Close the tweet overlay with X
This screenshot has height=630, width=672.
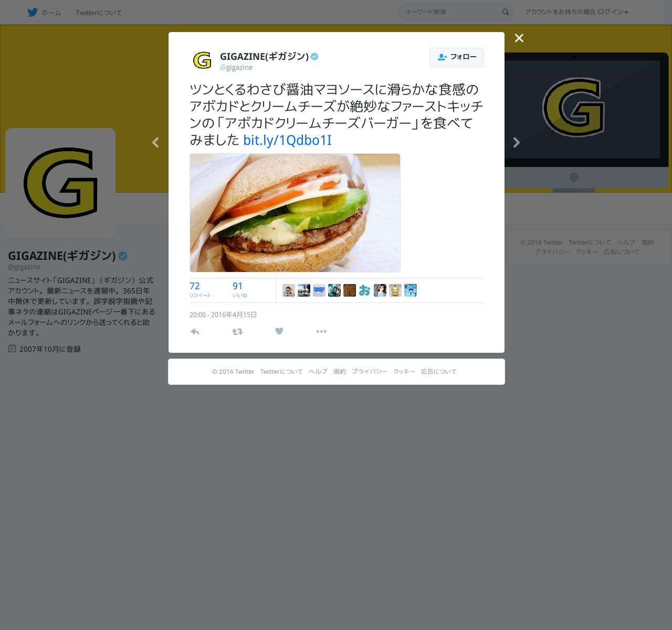(519, 38)
